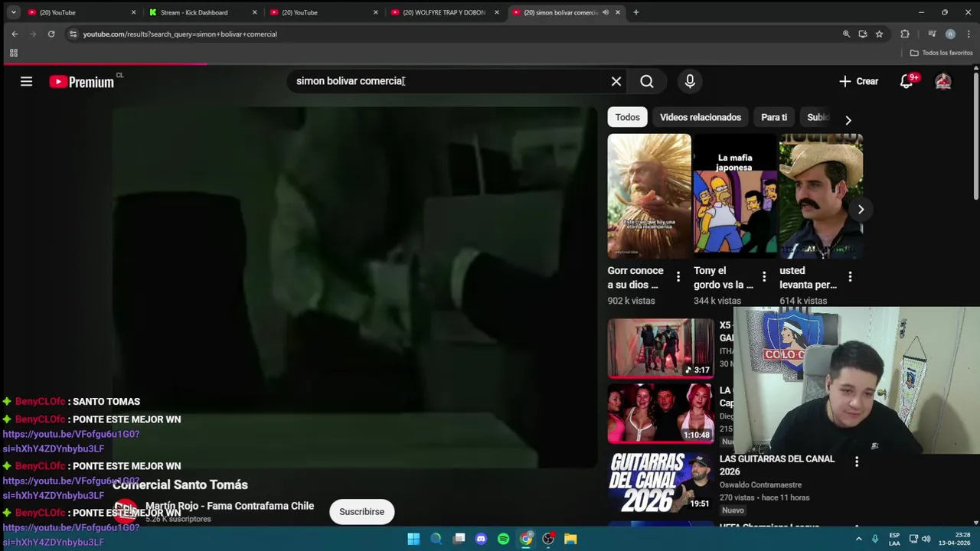Open the media controls icon in Chrome
980x551 pixels.
click(x=932, y=34)
